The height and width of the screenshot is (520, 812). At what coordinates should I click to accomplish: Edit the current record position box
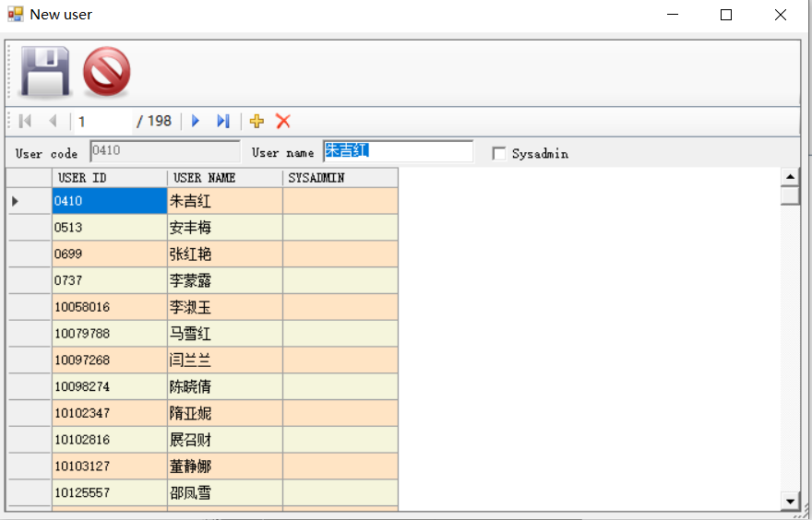(101, 121)
